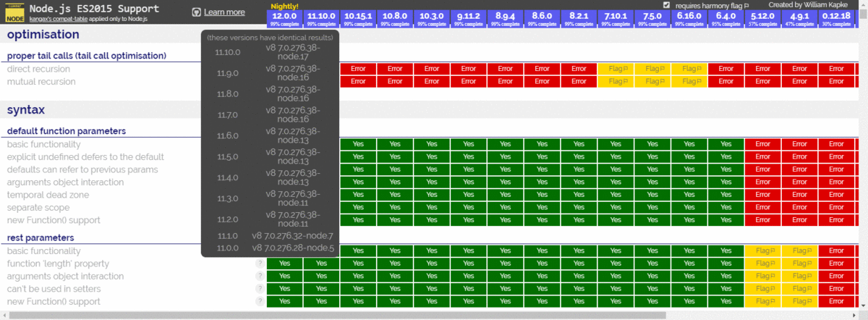Click the rest parameters heading
868x320 pixels.
41,237
